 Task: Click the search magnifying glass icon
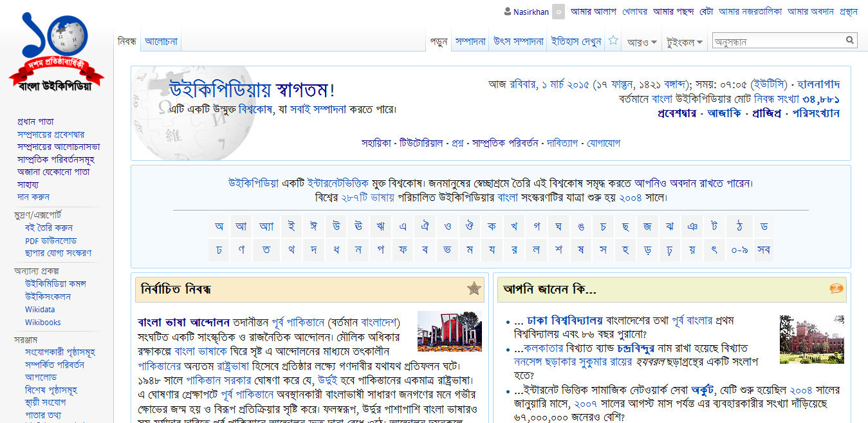tap(851, 40)
